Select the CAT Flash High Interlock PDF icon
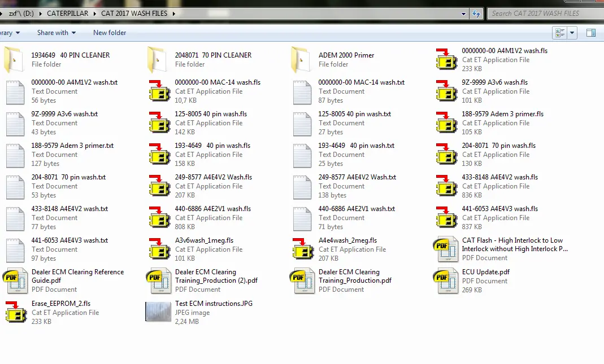Viewport: 604px width, 364px height. coord(446,249)
